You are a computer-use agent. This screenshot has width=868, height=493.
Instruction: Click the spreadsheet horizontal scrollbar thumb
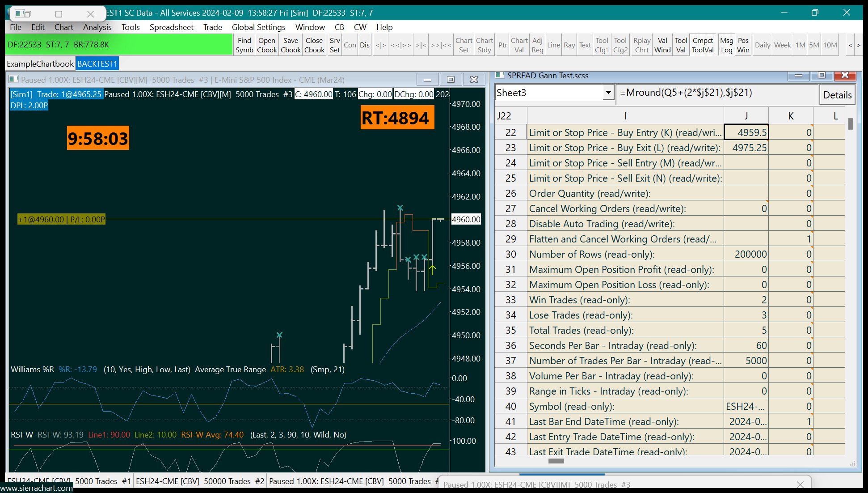[556, 461]
